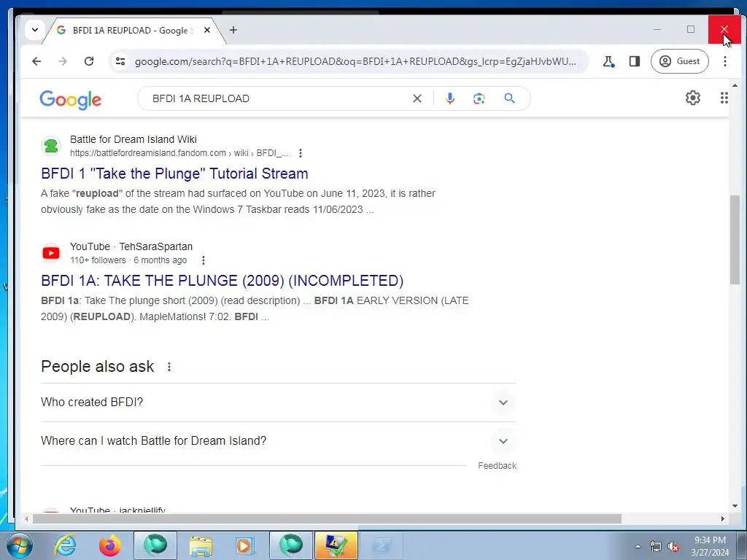Open Windows Media Player from taskbar
The width and height of the screenshot is (747, 560).
click(x=245, y=545)
